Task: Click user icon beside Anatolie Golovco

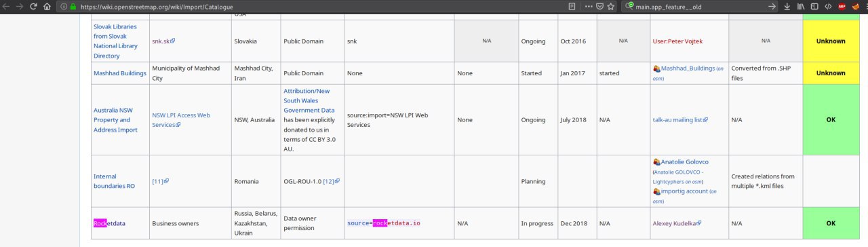Action: point(656,162)
